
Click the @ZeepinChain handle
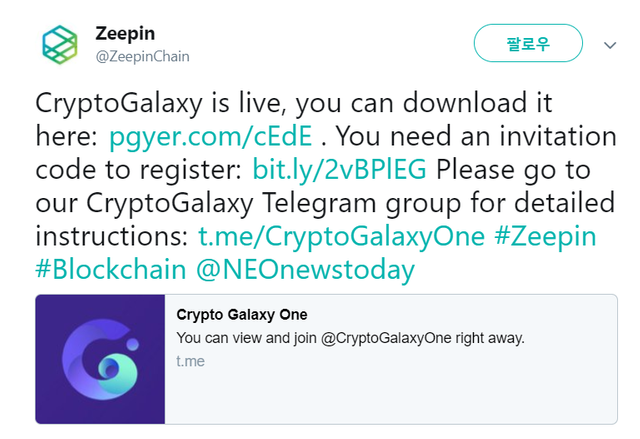tap(142, 56)
